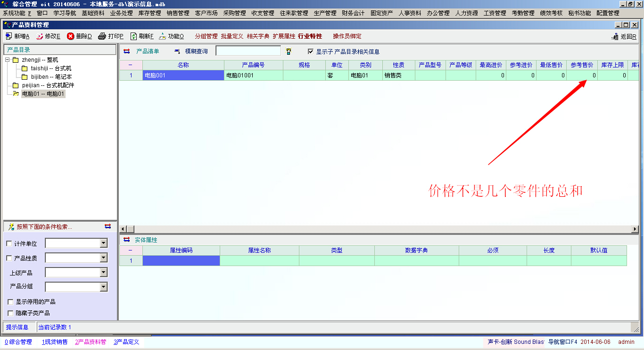Enable the 计件单位 checkbox
The height and width of the screenshot is (350, 644).
tap(9, 244)
